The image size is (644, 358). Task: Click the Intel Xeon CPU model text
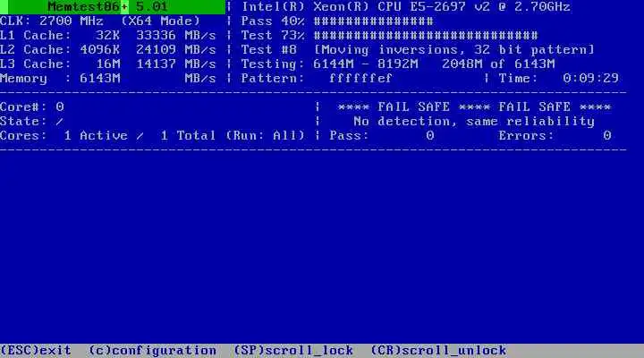click(x=406, y=7)
